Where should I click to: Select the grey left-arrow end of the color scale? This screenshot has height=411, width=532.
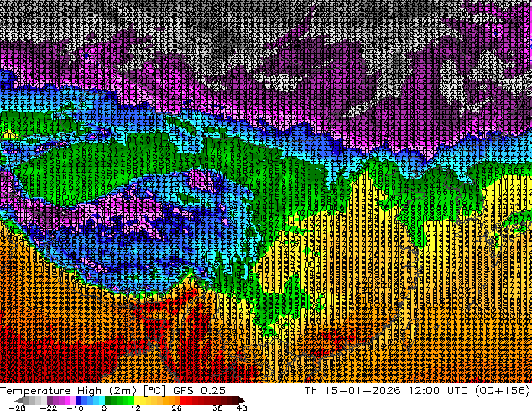point(19,400)
